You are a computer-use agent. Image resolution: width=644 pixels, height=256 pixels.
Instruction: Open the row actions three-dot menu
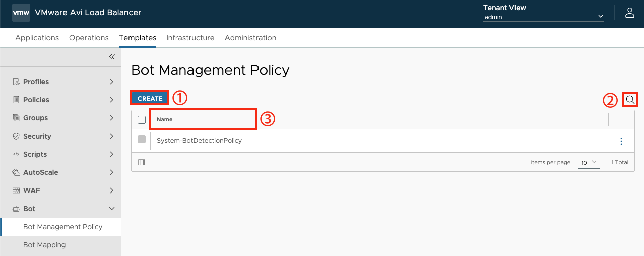coord(621,141)
